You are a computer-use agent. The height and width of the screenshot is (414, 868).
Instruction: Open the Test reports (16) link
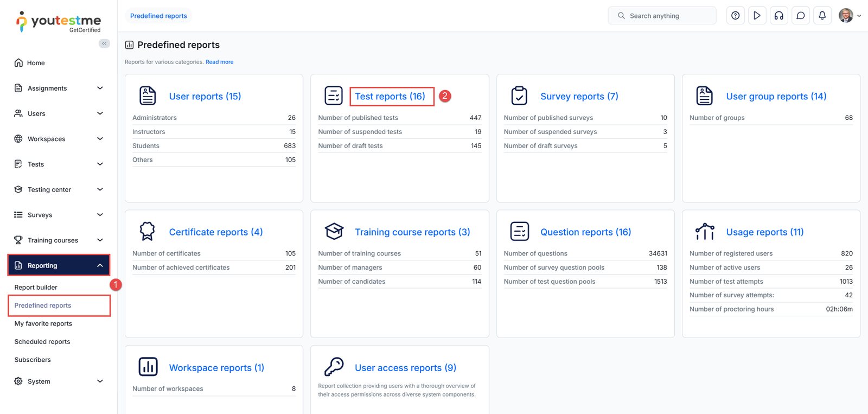390,97
